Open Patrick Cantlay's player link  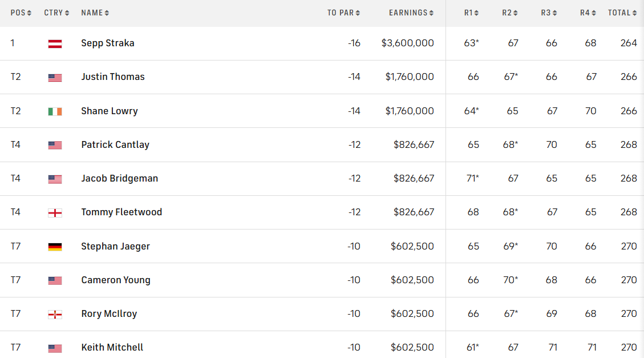click(x=115, y=145)
